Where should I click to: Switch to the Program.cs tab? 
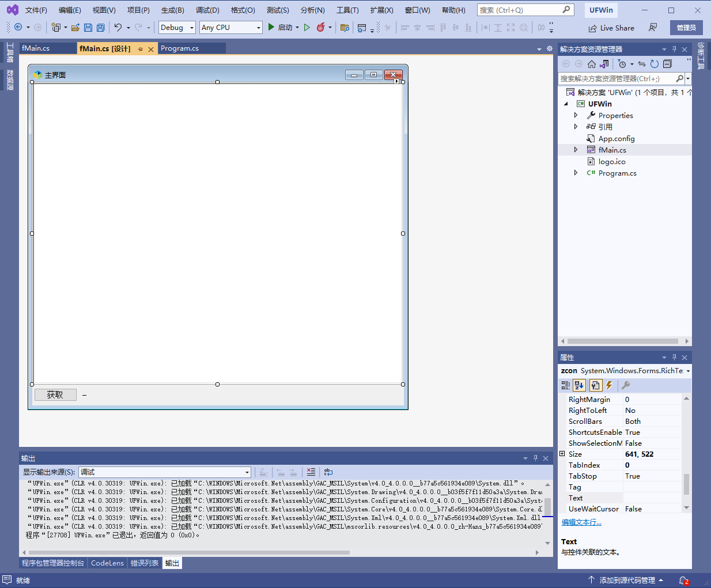tap(180, 48)
